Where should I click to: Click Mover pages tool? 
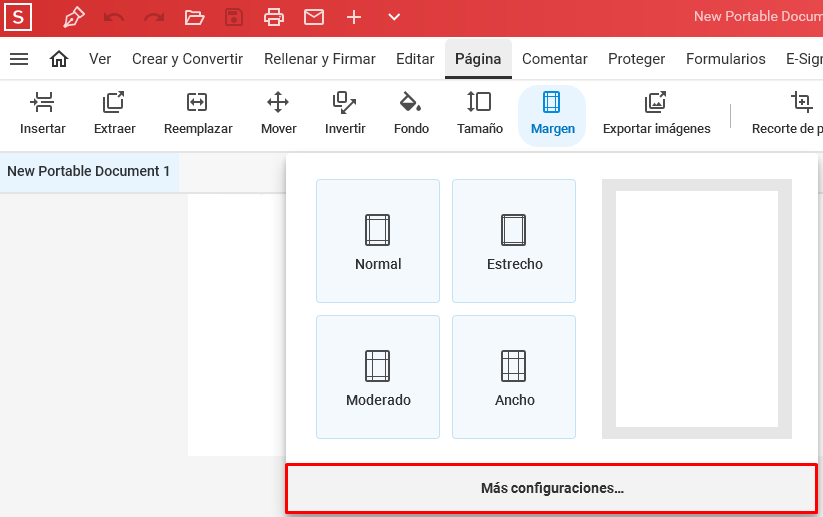point(279,114)
